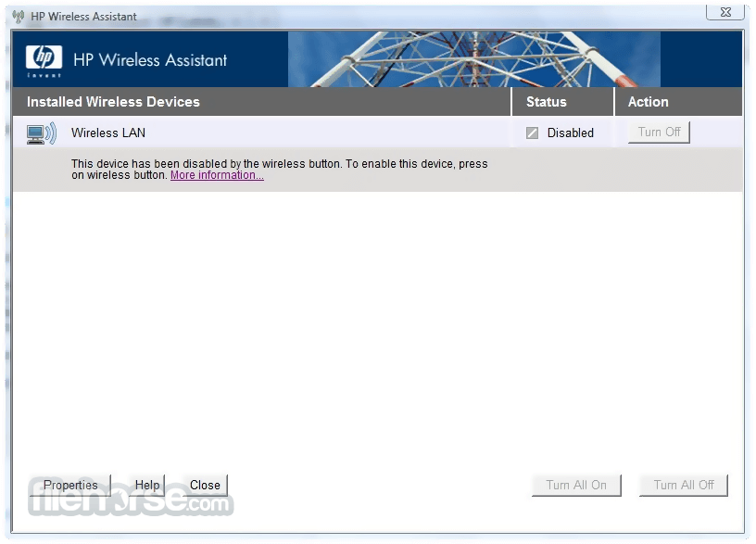The image size is (756, 544).
Task: Close the window with the title bar X
Action: pyautogui.click(x=725, y=12)
